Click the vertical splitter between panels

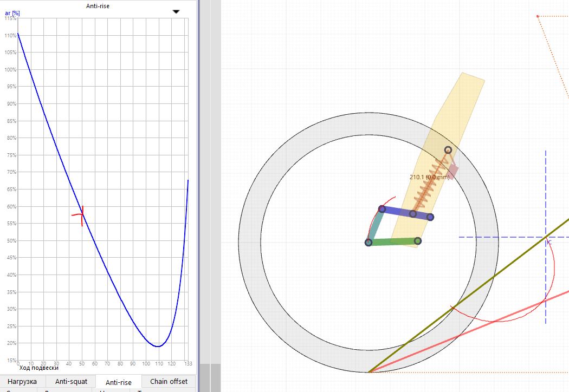pyautogui.click(x=198, y=195)
